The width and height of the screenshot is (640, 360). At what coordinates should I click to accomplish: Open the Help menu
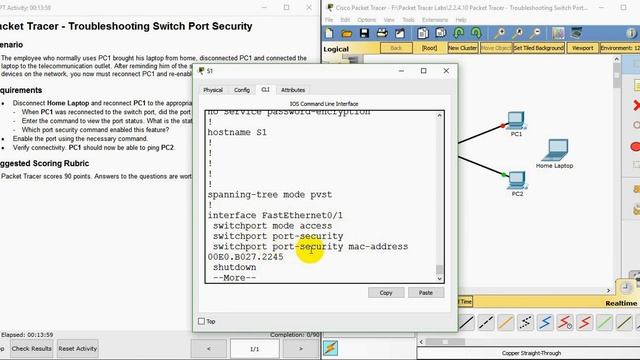[x=461, y=20]
